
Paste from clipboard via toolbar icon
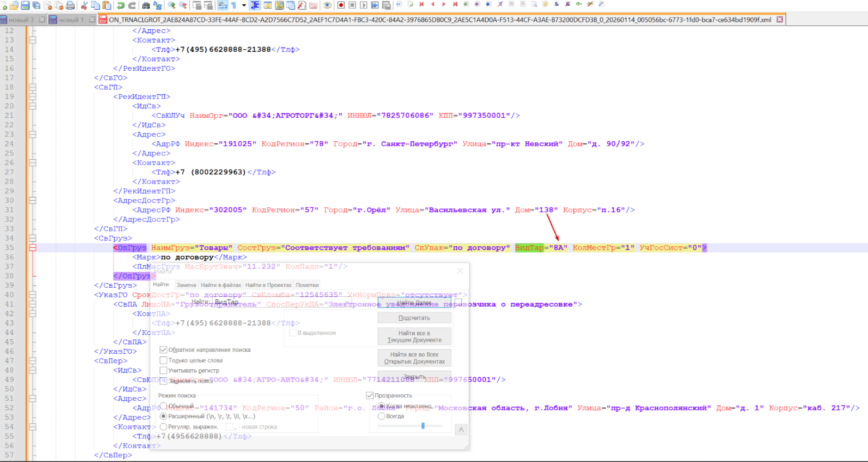pyautogui.click(x=107, y=6)
